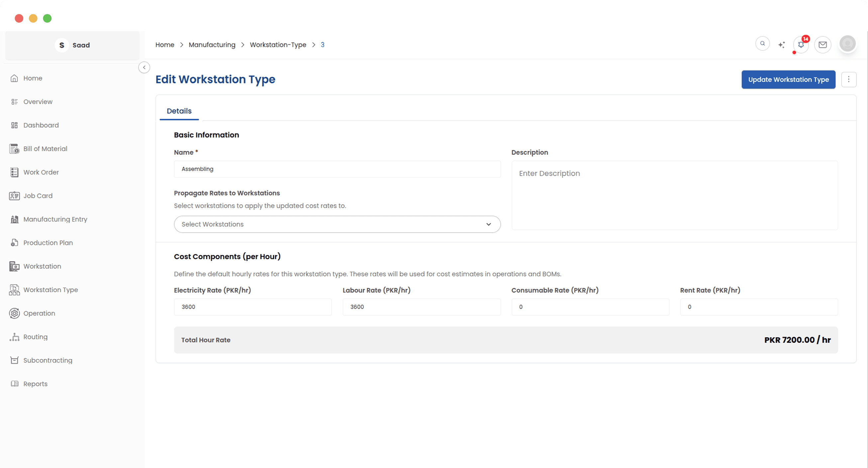Select the Workstation sidebar icon
This screenshot has width=868, height=468.
pyautogui.click(x=14, y=266)
